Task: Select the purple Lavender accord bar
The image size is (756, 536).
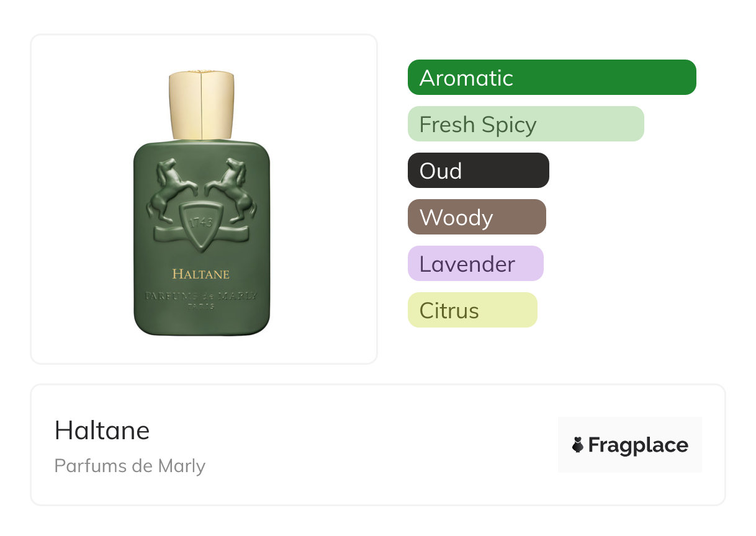Action: (475, 264)
